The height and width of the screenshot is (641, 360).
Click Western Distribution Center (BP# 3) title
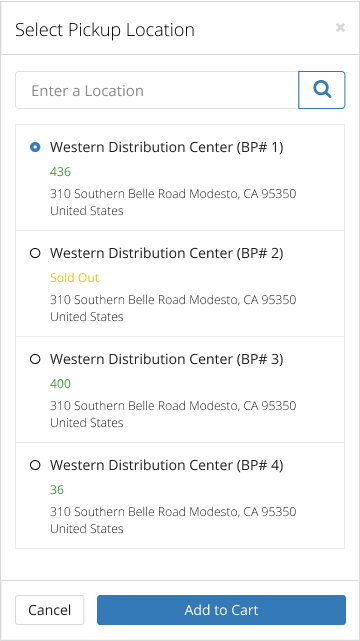[x=166, y=359]
